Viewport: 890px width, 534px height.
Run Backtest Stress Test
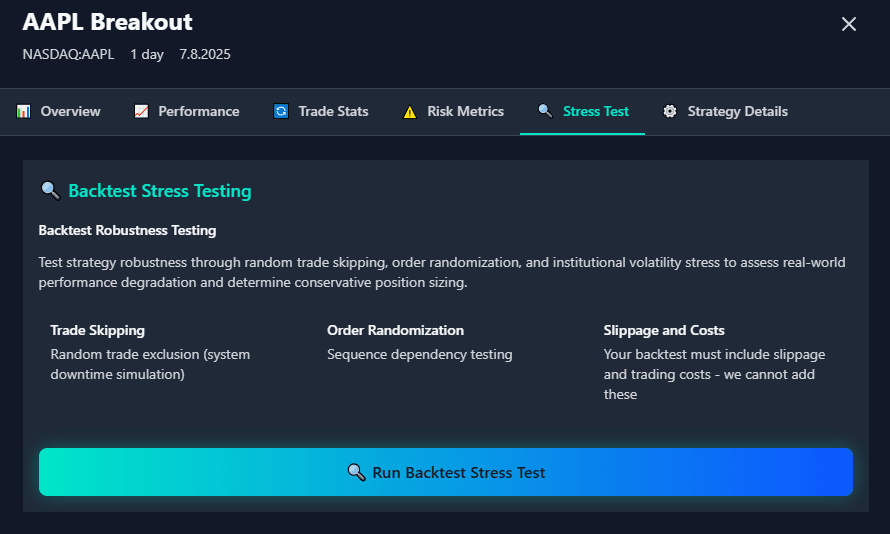(x=446, y=472)
